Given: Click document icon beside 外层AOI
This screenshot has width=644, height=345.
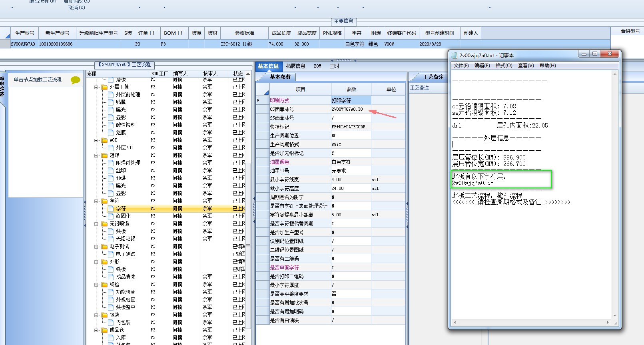Looking at the screenshot, I should tap(111, 148).
